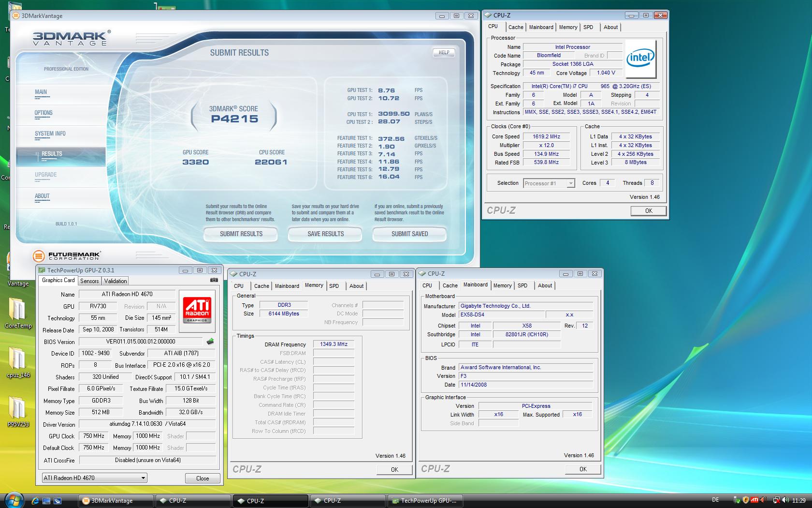This screenshot has height=508, width=812.
Task: Click the 3DMark score value P4215
Action: [234, 119]
